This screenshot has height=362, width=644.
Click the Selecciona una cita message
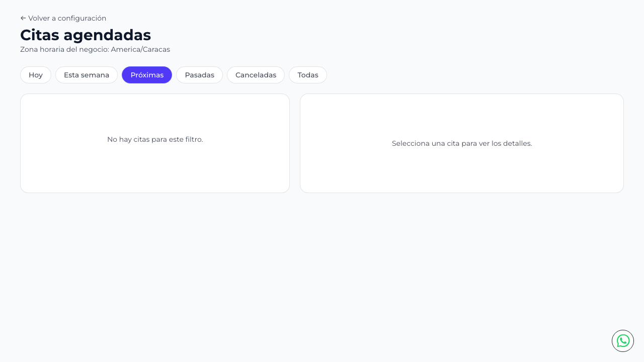462,143
